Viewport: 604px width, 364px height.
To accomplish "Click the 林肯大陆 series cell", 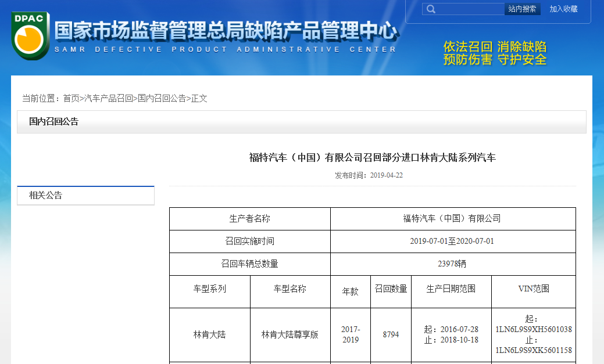I will (210, 335).
